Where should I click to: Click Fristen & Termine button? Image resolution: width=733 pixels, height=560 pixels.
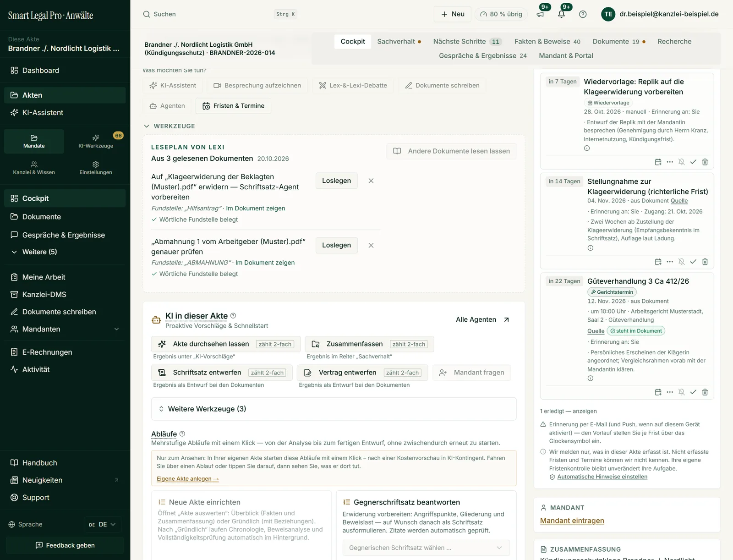[233, 106]
